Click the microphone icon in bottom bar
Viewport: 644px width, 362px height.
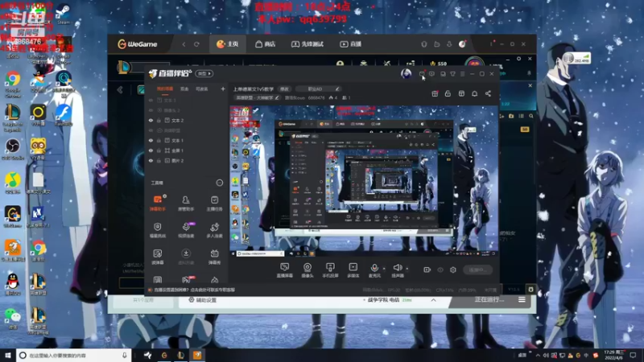point(374,268)
